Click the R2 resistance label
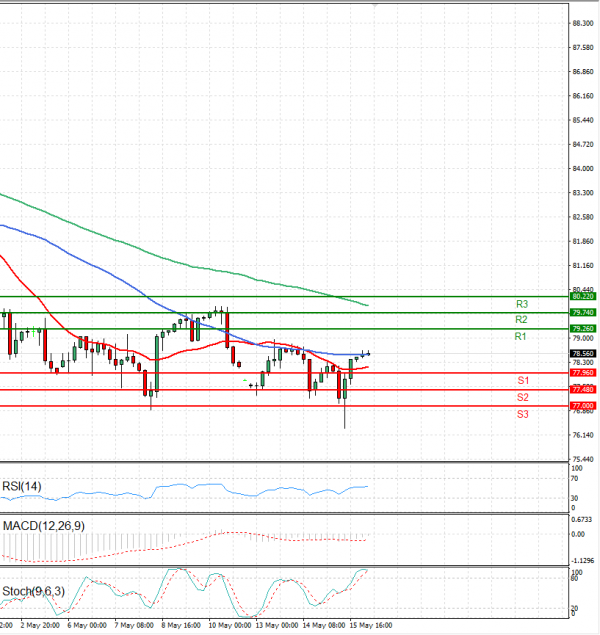Image resolution: width=600 pixels, height=635 pixels. point(521,320)
